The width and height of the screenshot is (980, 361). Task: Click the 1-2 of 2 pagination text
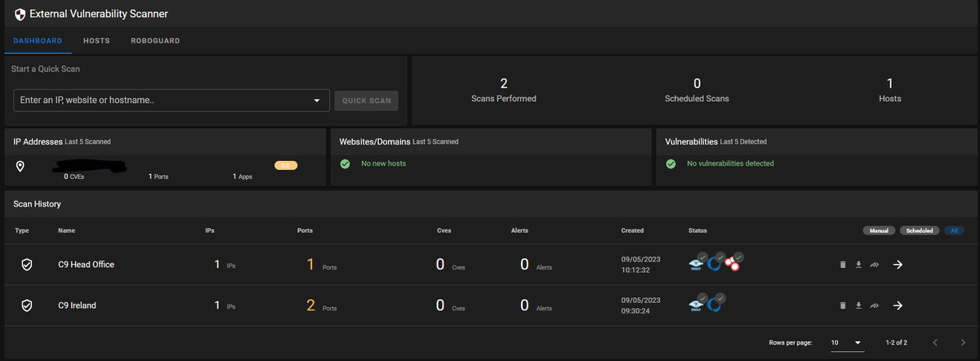tap(896, 342)
